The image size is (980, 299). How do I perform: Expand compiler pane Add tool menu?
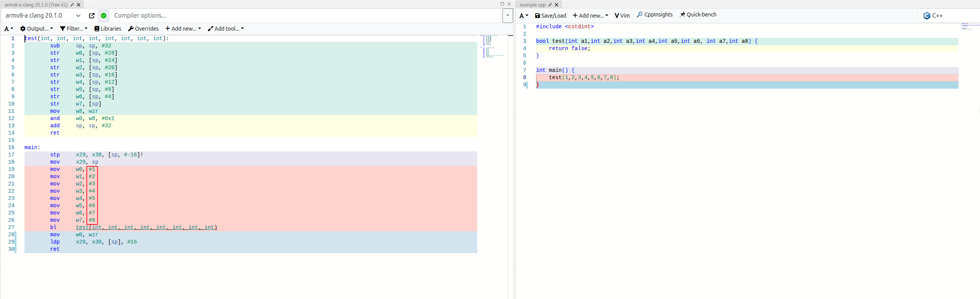[226, 29]
